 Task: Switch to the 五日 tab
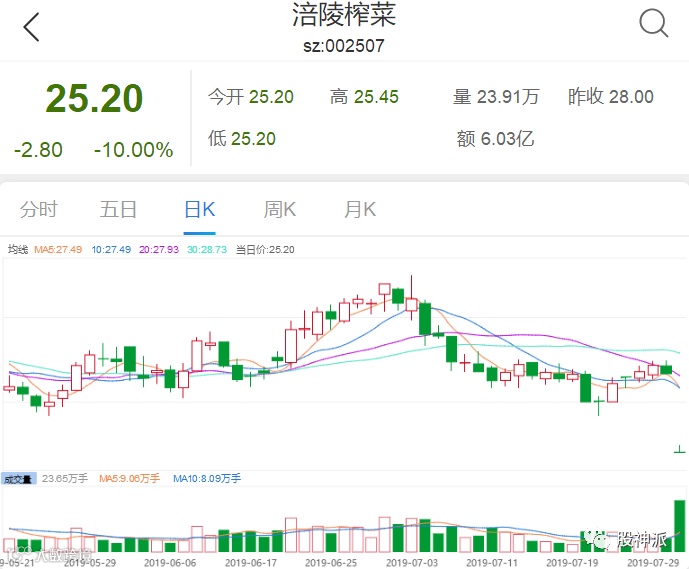click(x=118, y=209)
